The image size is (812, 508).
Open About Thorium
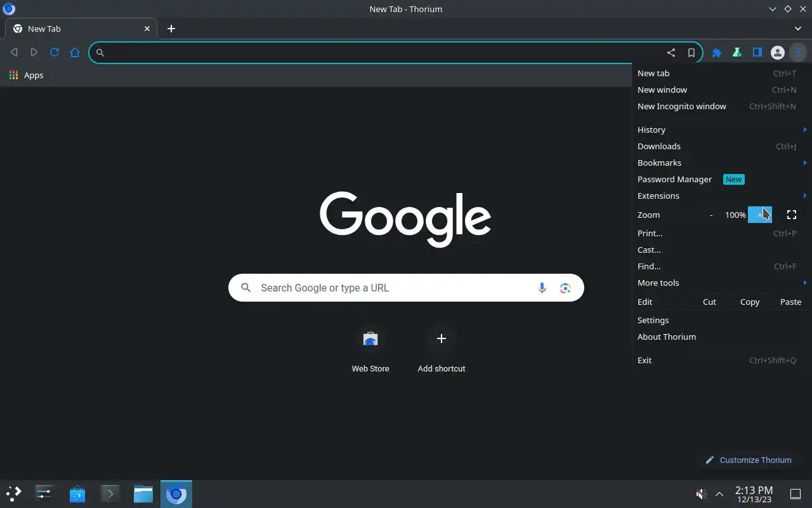click(x=722, y=337)
